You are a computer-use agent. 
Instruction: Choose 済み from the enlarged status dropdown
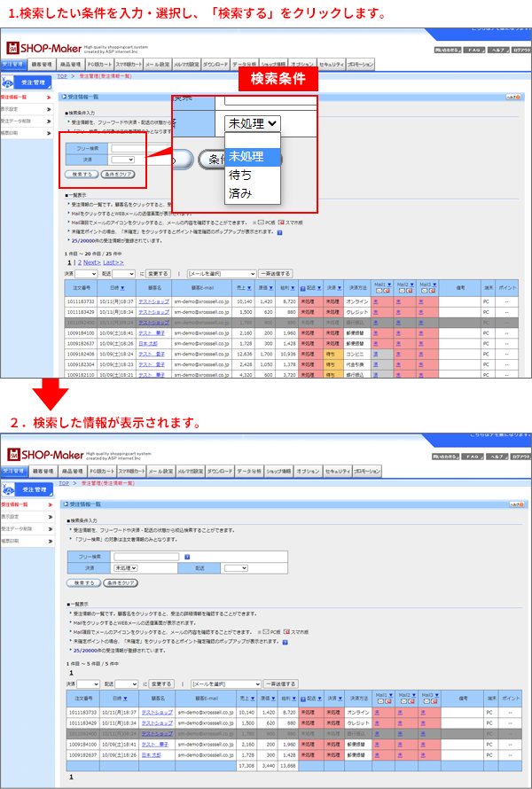click(x=240, y=192)
